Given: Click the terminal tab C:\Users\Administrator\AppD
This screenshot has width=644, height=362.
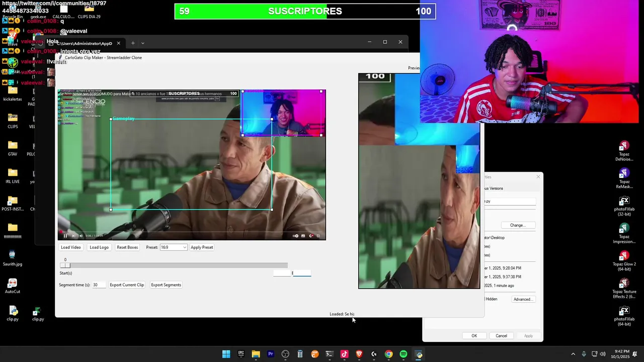Looking at the screenshot, I should tap(85, 44).
